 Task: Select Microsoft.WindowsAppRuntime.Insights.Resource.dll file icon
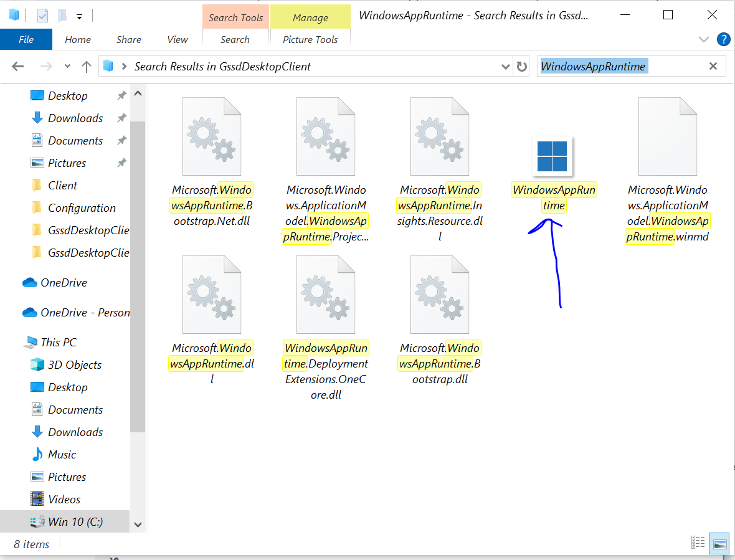(440, 136)
